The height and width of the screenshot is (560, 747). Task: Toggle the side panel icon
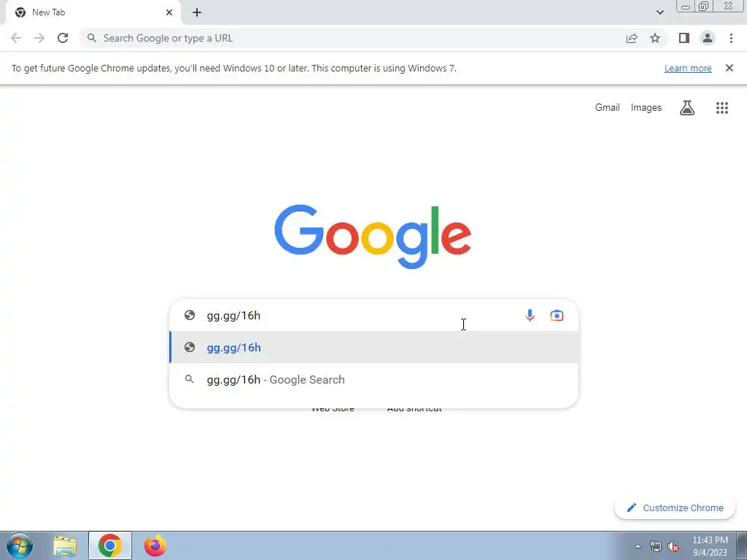click(684, 38)
